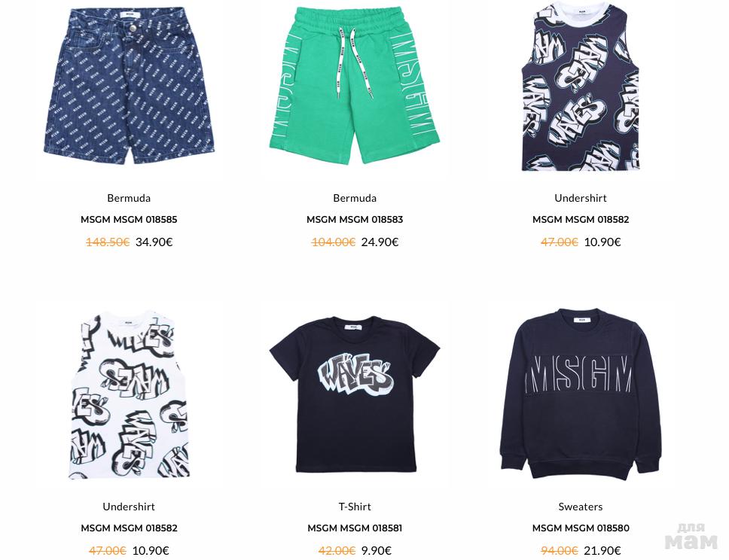Select the MSGM MSGM 018580 product link
Screen dimensions: 729x560
click(x=580, y=528)
